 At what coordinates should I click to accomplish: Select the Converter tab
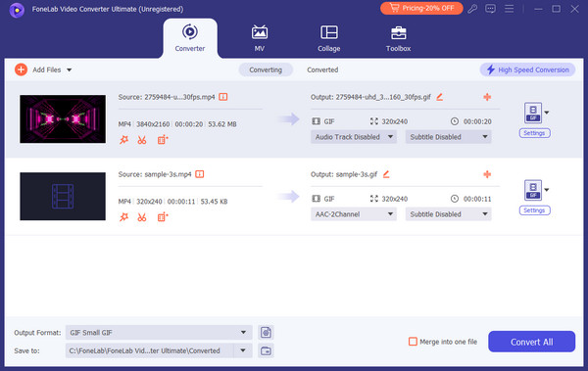coord(190,38)
